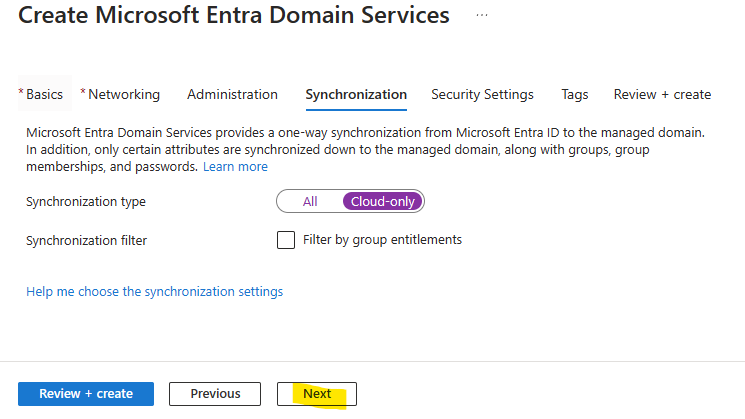Set synchronization type to All

(310, 201)
